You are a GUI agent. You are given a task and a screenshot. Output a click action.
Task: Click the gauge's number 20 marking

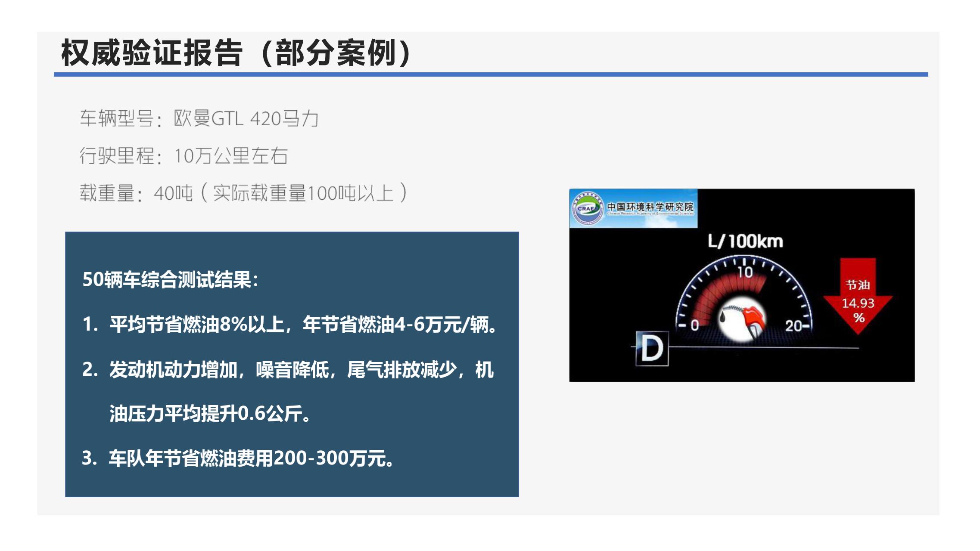point(793,325)
